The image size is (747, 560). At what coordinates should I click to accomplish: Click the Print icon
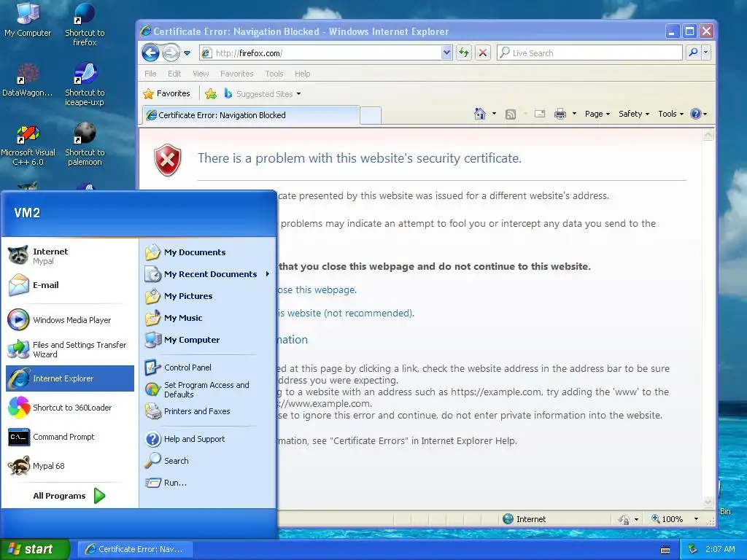coord(560,114)
